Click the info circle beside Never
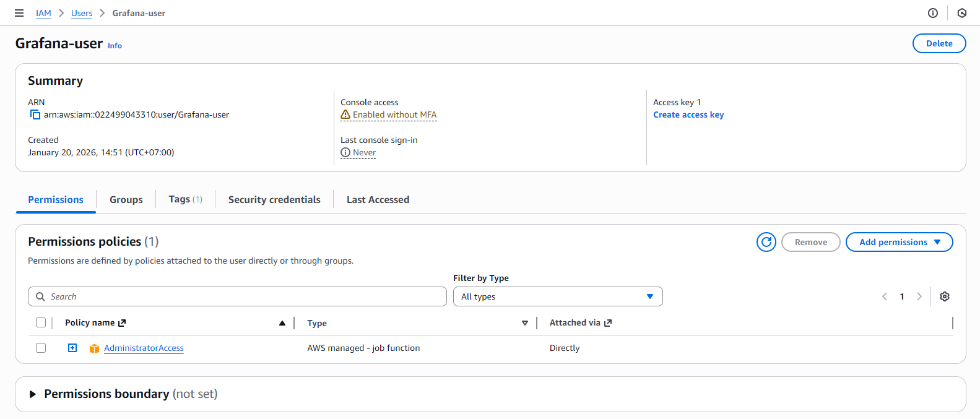This screenshot has height=419, width=980. pos(345,152)
